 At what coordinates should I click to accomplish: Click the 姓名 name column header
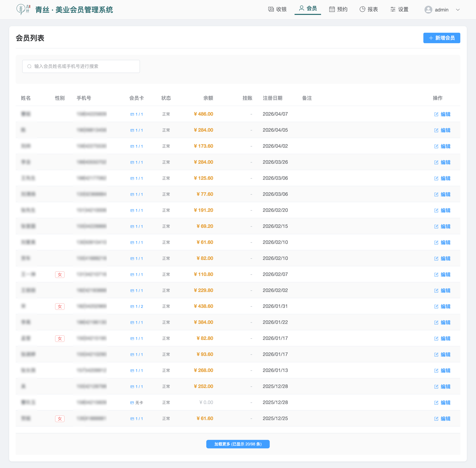[26, 98]
